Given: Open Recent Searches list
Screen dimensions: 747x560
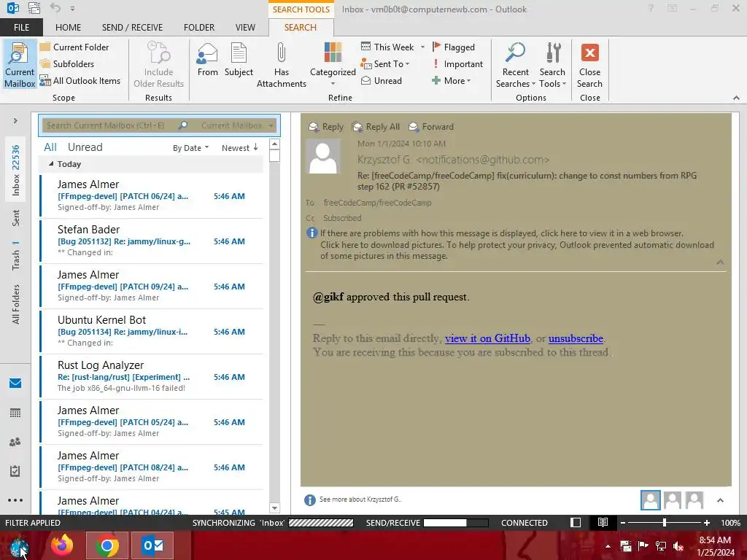Looking at the screenshot, I should click(x=516, y=65).
